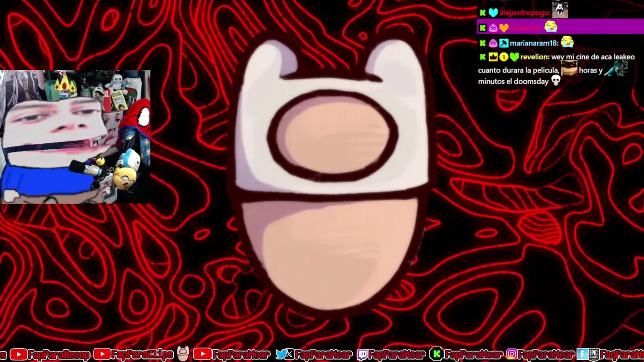Image resolution: width=644 pixels, height=362 pixels.
Task: Click the crying emoji in the purple highlighted row
Action: (550, 27)
